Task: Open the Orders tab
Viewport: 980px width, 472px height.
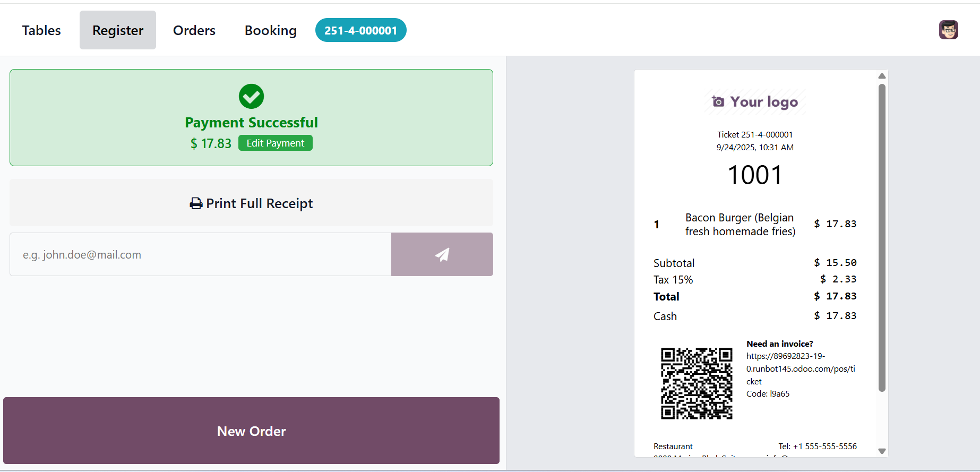Action: click(194, 30)
